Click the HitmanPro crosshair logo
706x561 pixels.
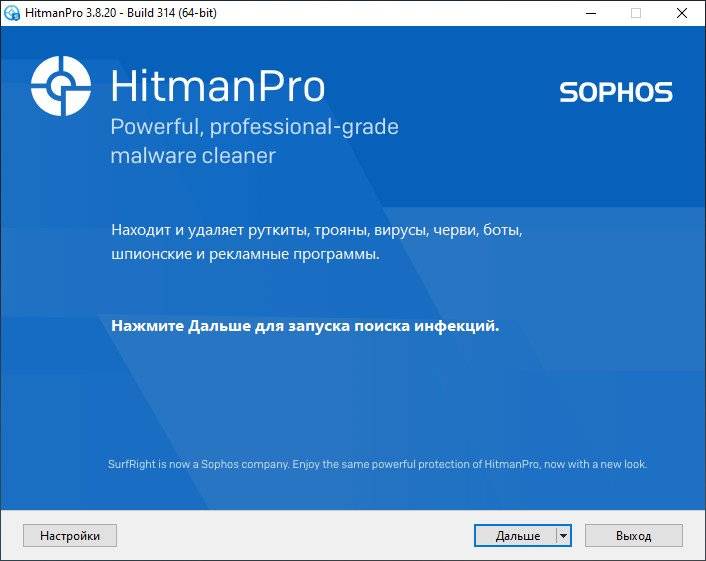(61, 86)
